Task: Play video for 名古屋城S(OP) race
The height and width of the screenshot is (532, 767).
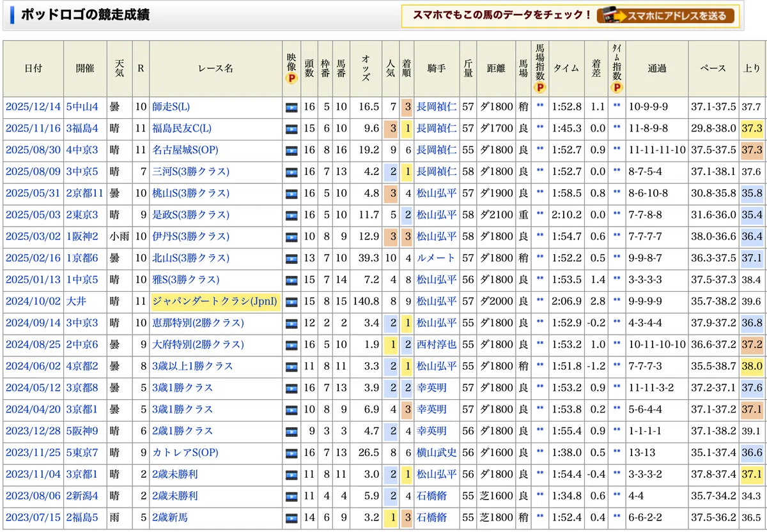Action: point(291,151)
